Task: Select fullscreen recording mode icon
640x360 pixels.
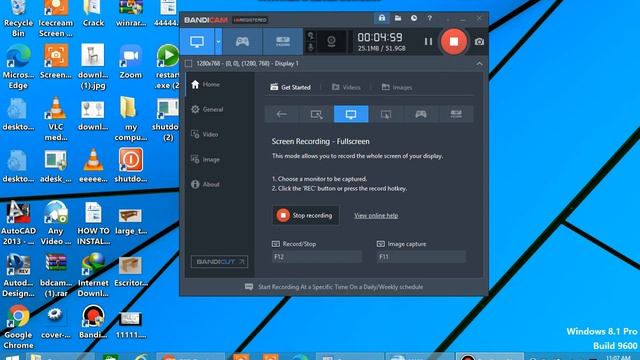Action: pos(351,114)
